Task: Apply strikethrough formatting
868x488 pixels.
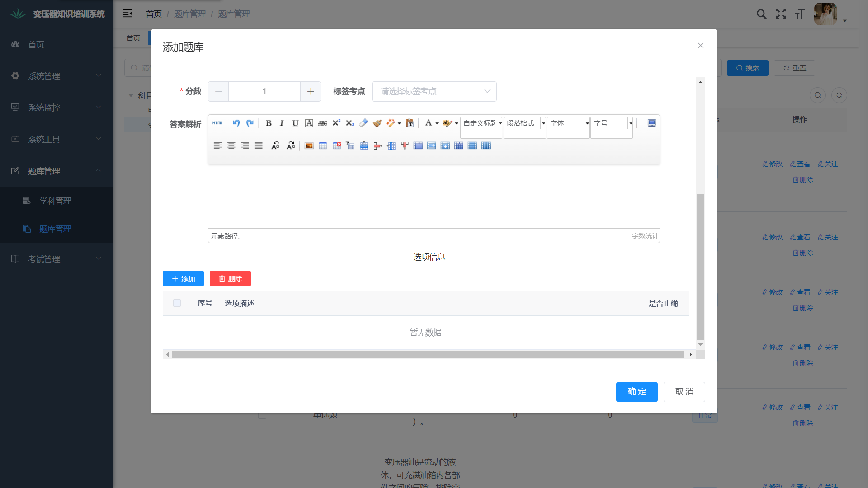Action: click(322, 123)
